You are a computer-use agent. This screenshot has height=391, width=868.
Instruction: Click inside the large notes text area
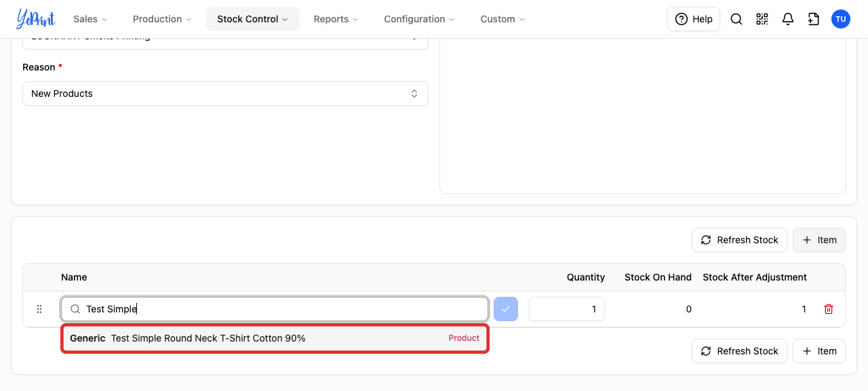(x=642, y=115)
